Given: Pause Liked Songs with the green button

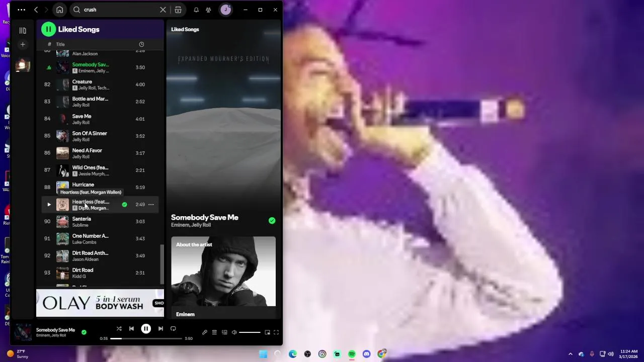Looking at the screenshot, I should pyautogui.click(x=48, y=29).
